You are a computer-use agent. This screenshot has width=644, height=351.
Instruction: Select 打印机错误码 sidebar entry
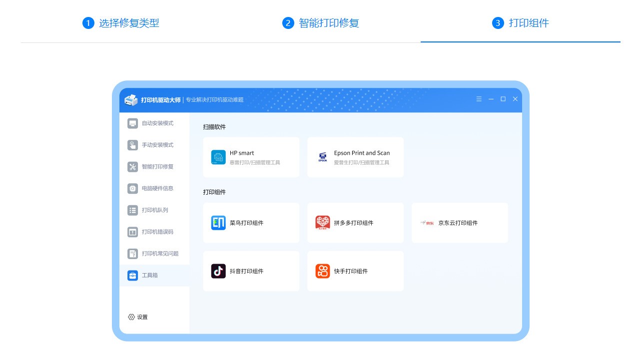154,232
